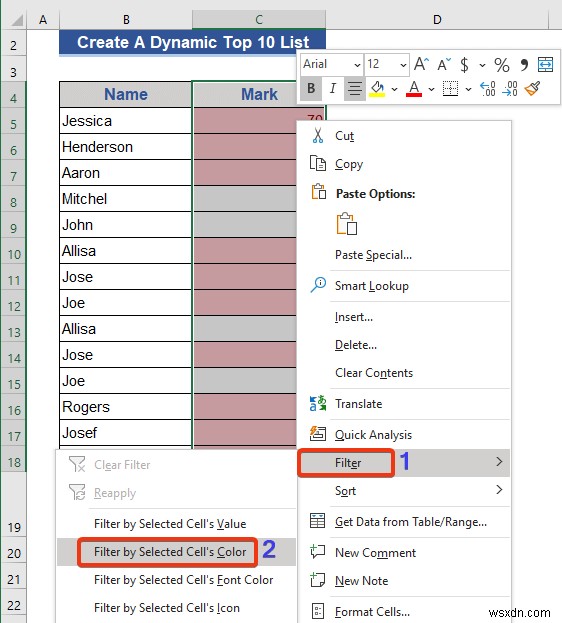Click the Format Cells icon
The width and height of the screenshot is (562, 623).
tap(318, 611)
